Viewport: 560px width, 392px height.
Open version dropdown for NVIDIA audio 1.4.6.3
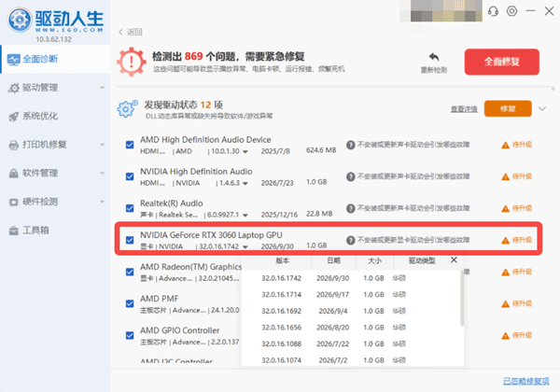tap(245, 184)
